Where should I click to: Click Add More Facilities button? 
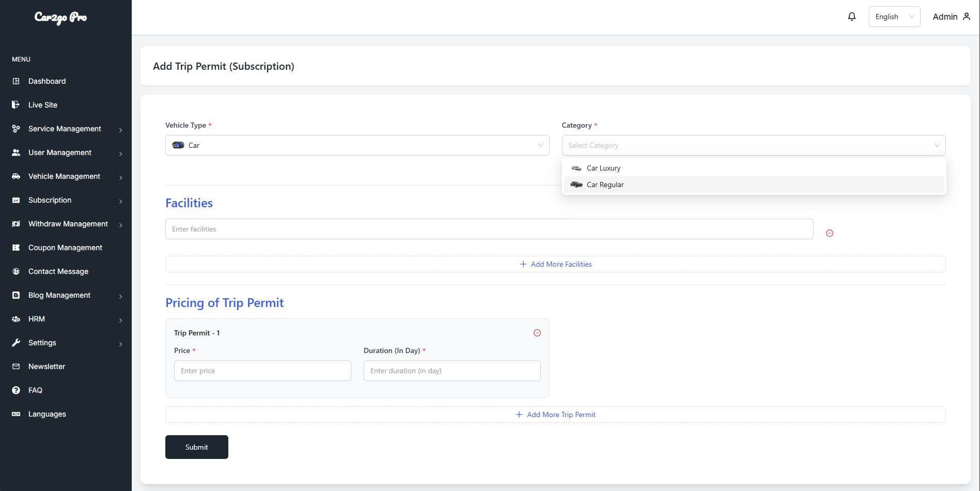[x=555, y=264]
